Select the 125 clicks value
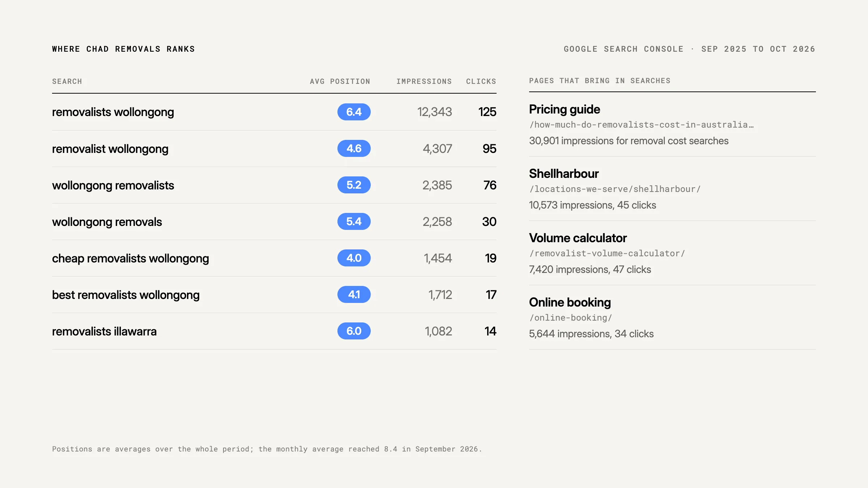Screen dimensions: 868x488 pyautogui.click(x=487, y=112)
